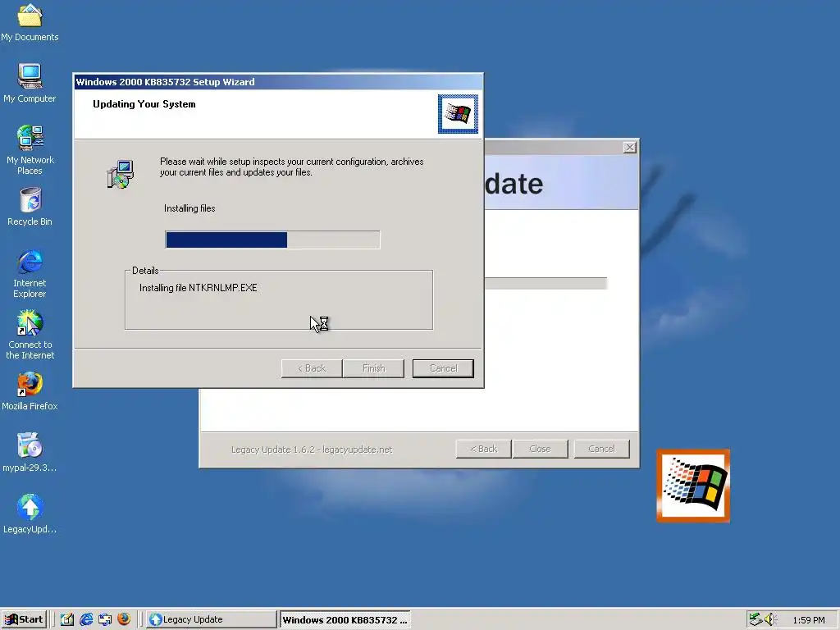Launch Firefox from the quick launch bar
Viewport: 840px width, 630px height.
(x=124, y=619)
